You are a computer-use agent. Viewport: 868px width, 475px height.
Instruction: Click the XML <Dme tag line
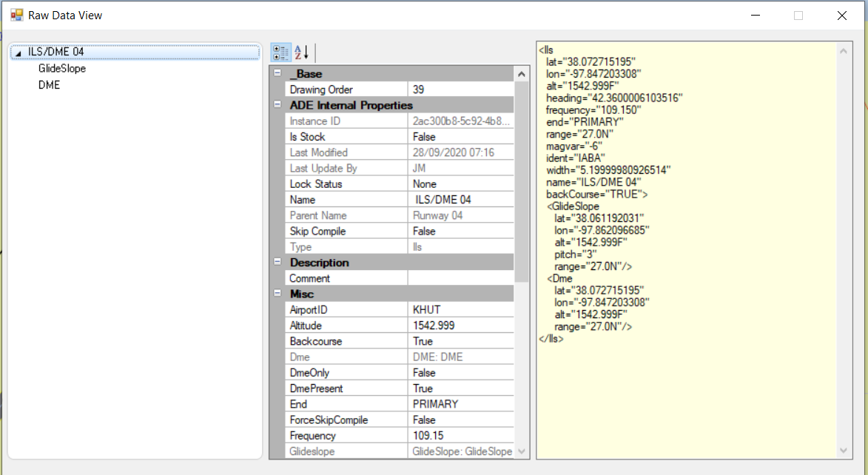click(559, 278)
